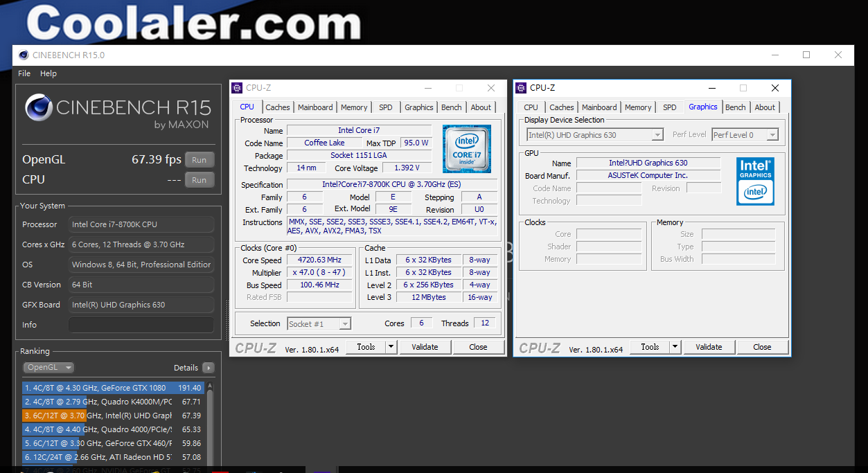Click left CPU-Z title bar icon
Viewport: 868px width, 473px height.
pyautogui.click(x=237, y=88)
